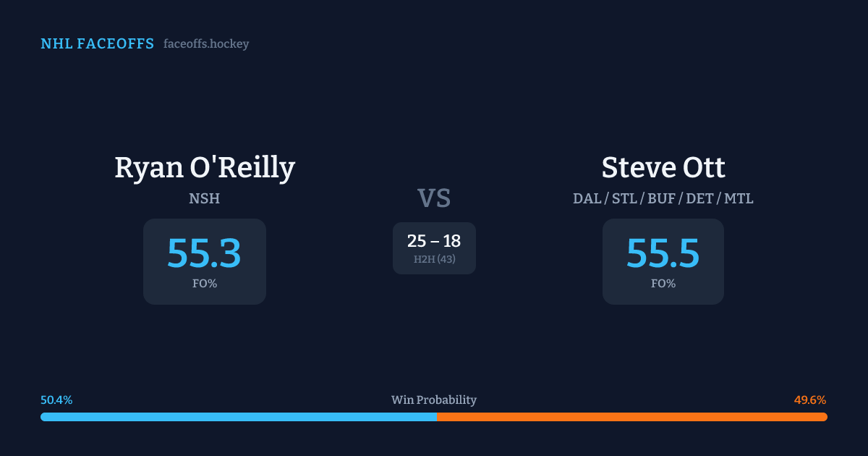Click the 50.4% win probability label
The image size is (868, 456).
[x=56, y=400]
